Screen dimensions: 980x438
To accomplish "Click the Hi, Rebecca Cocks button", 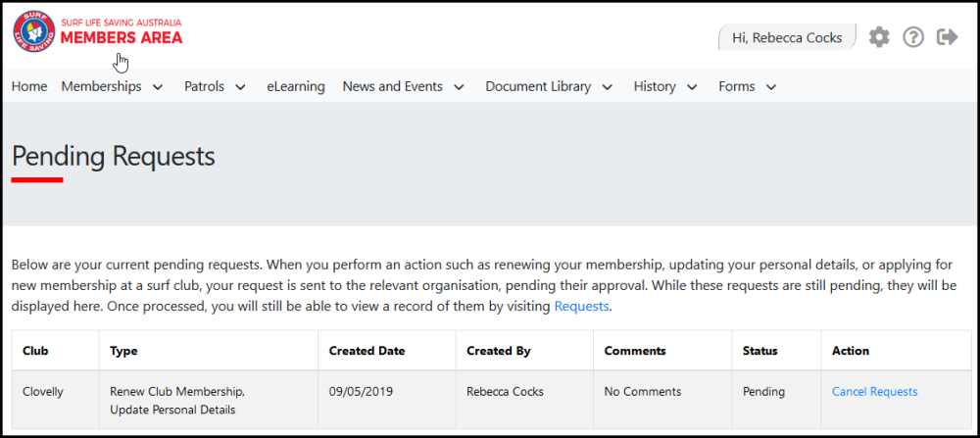I will (x=787, y=37).
